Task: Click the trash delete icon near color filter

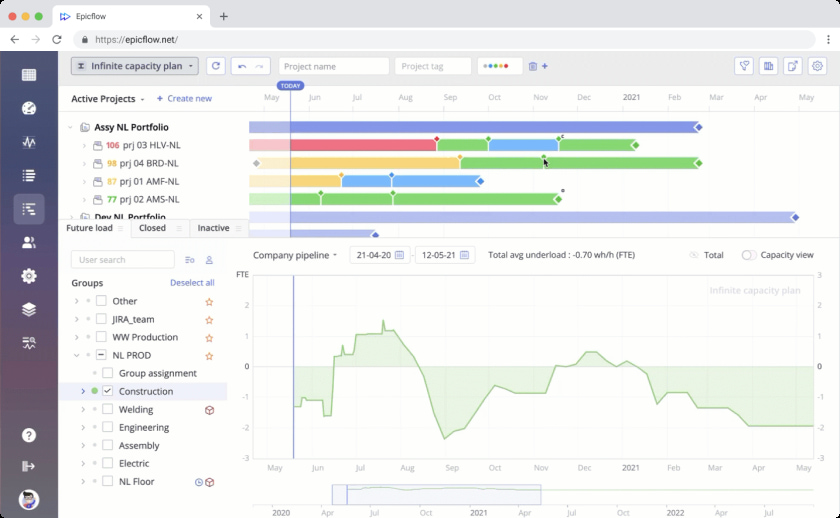Action: [x=533, y=66]
